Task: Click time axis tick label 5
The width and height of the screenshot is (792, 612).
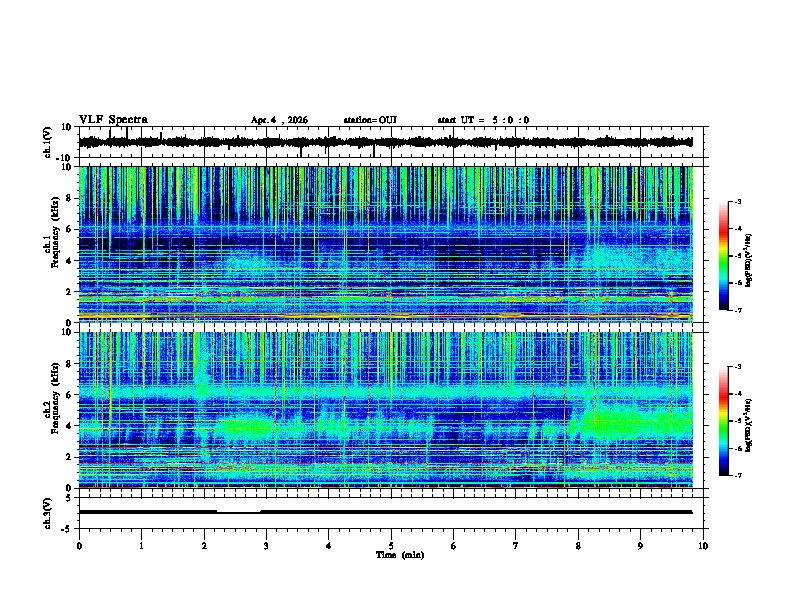Action: point(391,546)
